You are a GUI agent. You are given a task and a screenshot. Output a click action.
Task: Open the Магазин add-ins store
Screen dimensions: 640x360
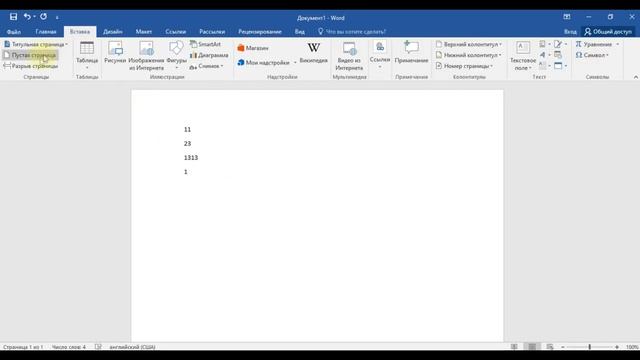coord(253,48)
